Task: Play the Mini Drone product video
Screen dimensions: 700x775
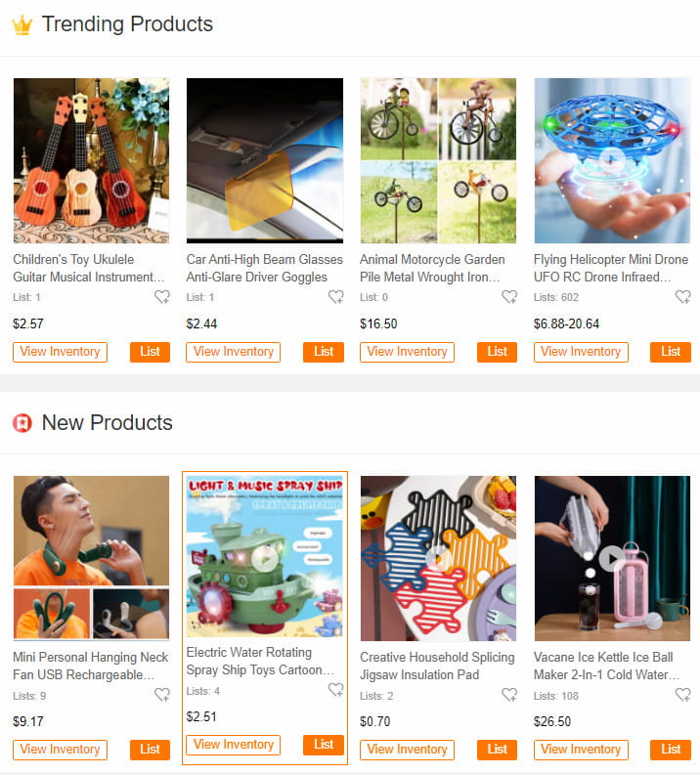Action: pyautogui.click(x=612, y=159)
